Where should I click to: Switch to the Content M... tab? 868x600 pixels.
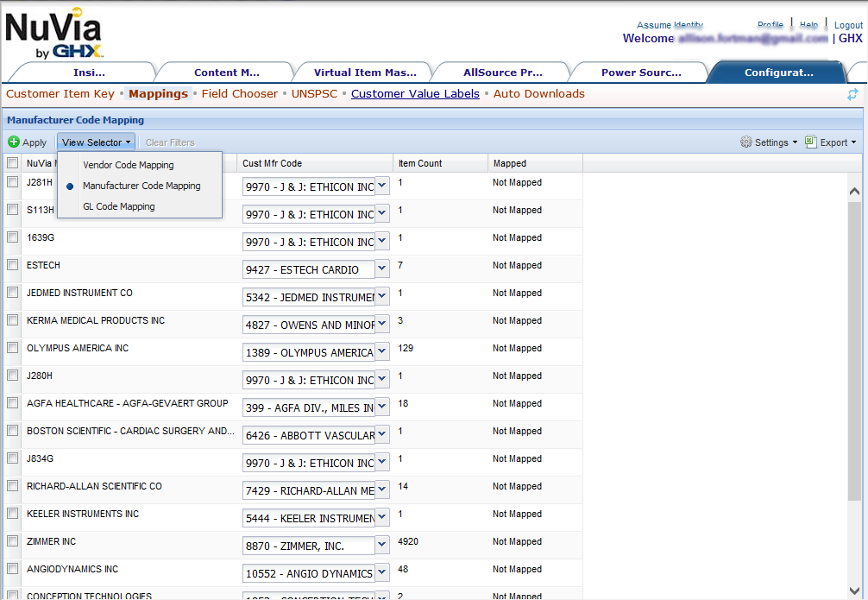point(226,73)
